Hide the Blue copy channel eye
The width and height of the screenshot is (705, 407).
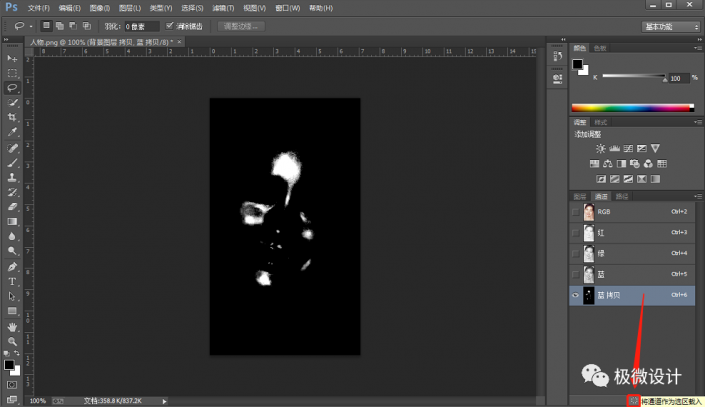(x=575, y=295)
